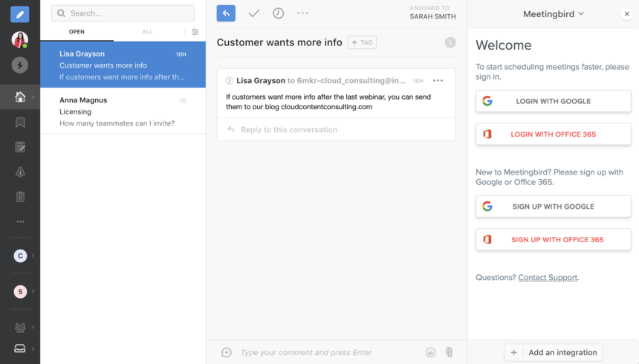Click the add comment bubble icon

(227, 353)
